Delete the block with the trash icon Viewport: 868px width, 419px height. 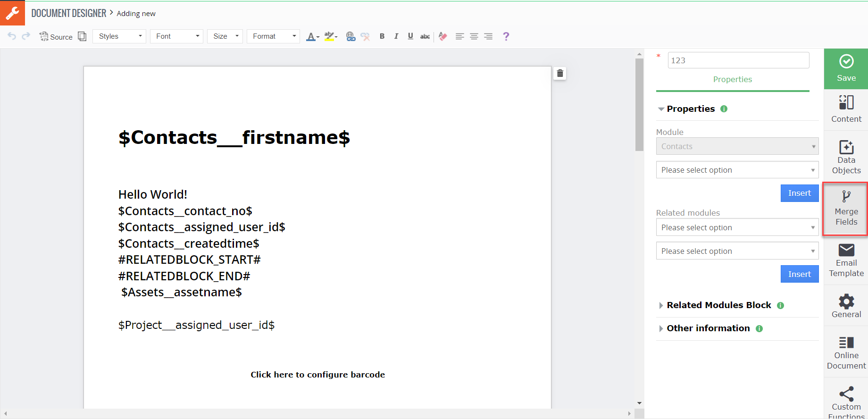[560, 73]
